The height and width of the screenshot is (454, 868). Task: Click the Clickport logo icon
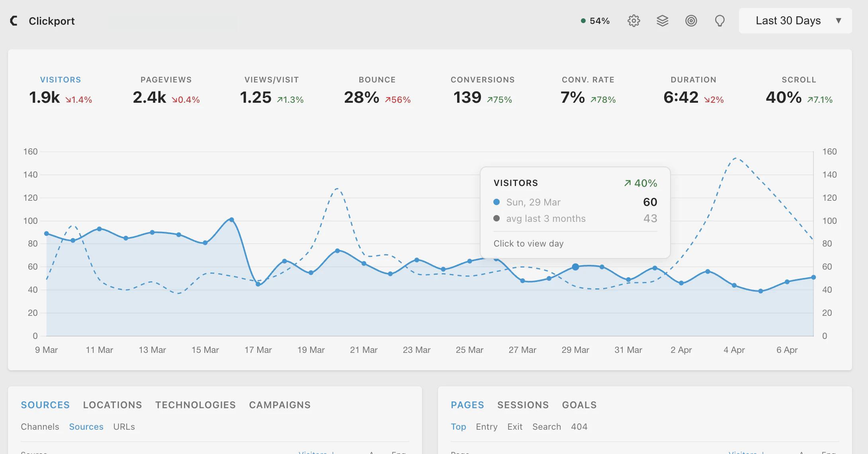click(x=14, y=21)
